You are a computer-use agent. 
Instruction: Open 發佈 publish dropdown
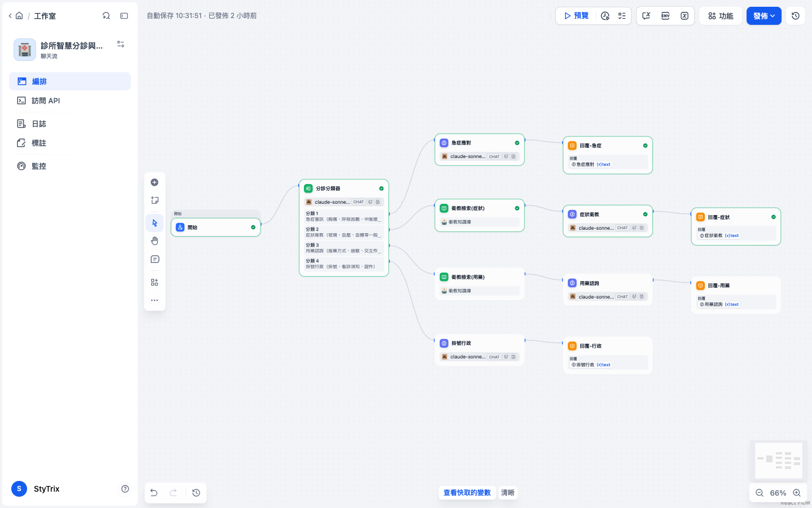coord(764,16)
